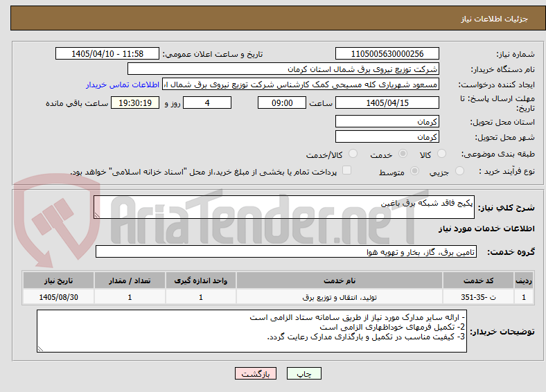
Task: Click the تعداد / مقدار column header
Action: [x=130, y=280]
